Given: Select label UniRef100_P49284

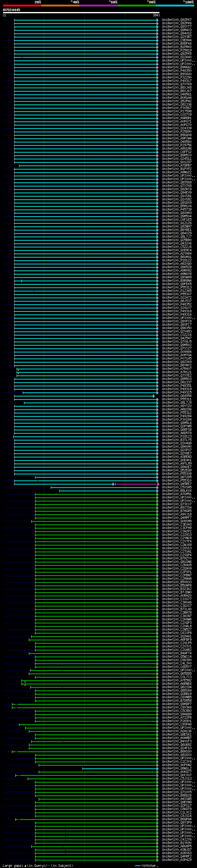Looking at the screenshot, I should coord(177,416).
